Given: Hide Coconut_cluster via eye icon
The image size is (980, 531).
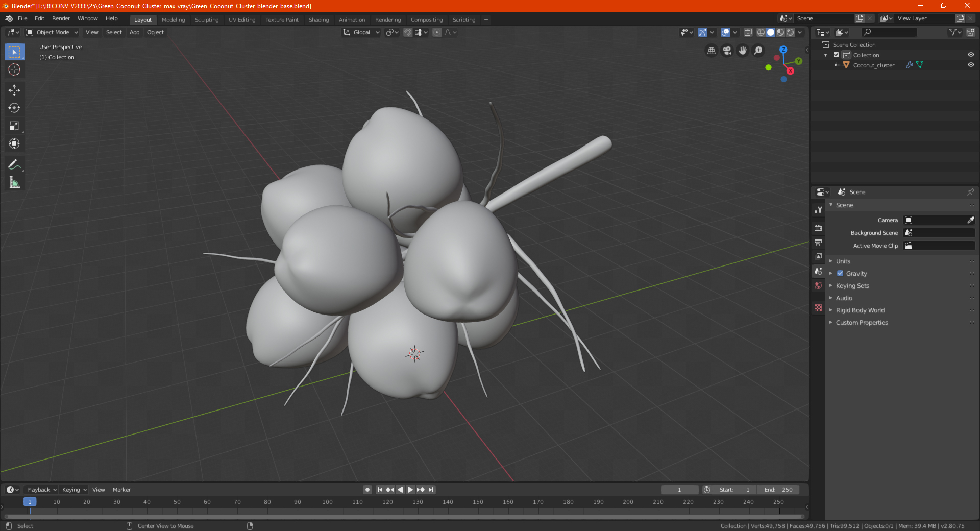Looking at the screenshot, I should [x=971, y=65].
